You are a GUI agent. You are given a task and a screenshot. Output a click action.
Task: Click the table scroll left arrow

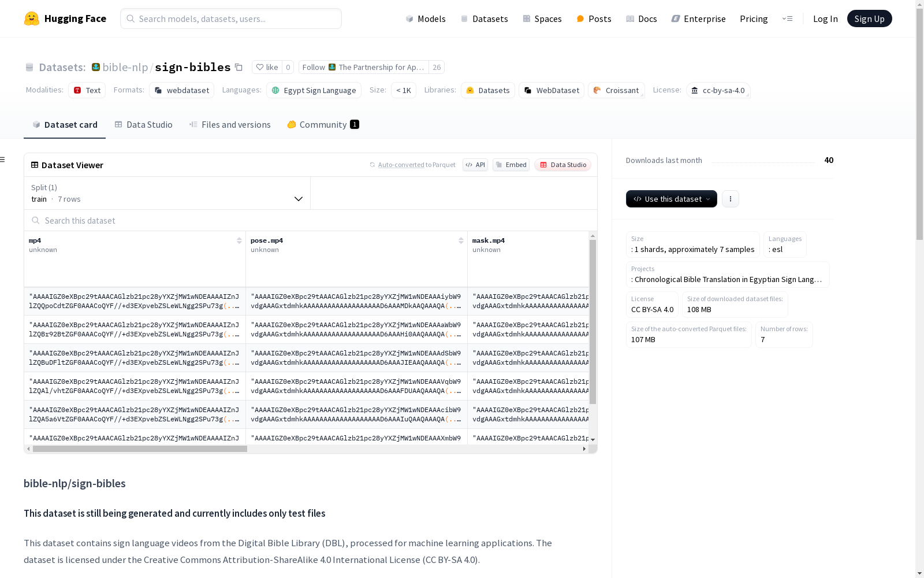pos(28,449)
